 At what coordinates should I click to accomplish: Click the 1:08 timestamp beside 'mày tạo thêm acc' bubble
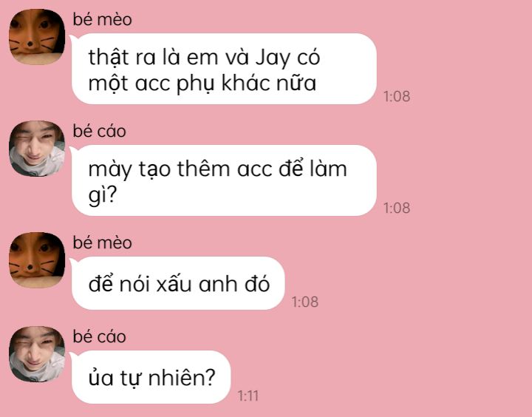click(x=397, y=208)
